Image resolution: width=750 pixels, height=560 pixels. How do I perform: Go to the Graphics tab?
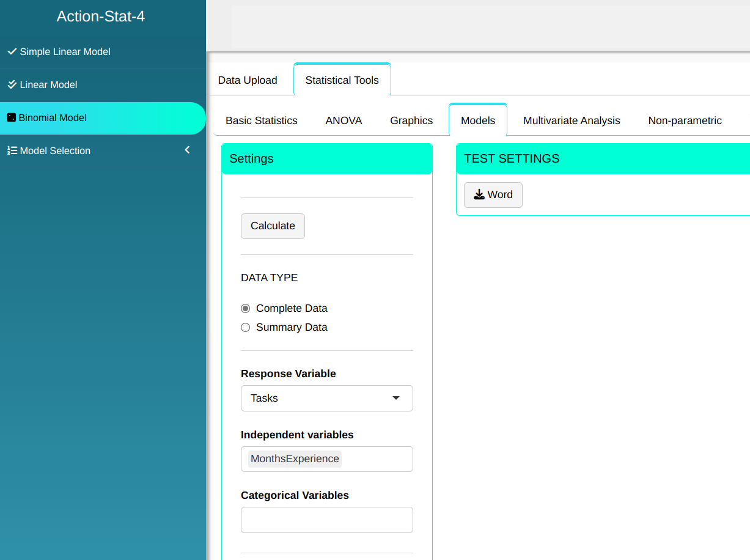(411, 120)
